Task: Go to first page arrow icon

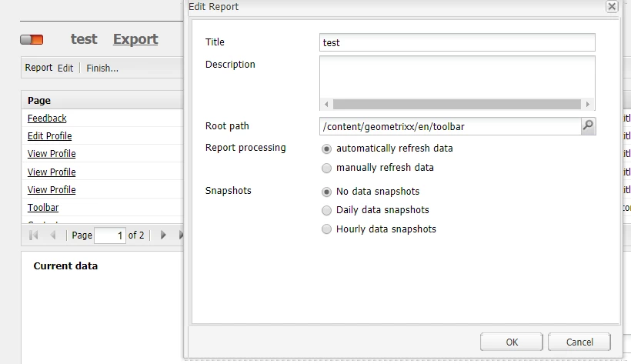Action: pos(34,235)
